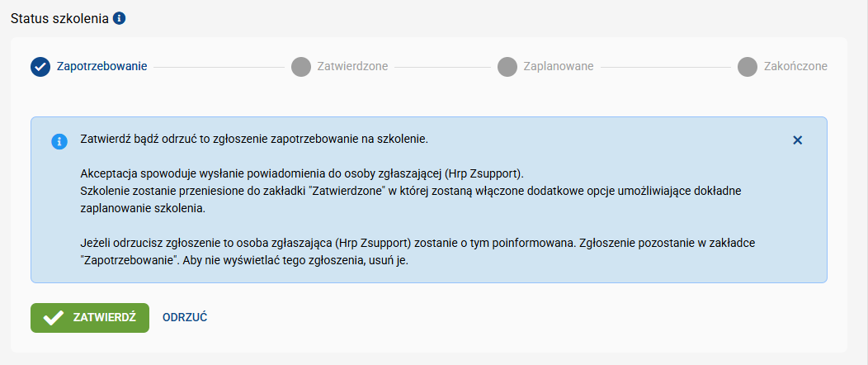Click the gray circle before Zatwierdzone
The width and height of the screenshot is (868, 365).
pyautogui.click(x=301, y=66)
